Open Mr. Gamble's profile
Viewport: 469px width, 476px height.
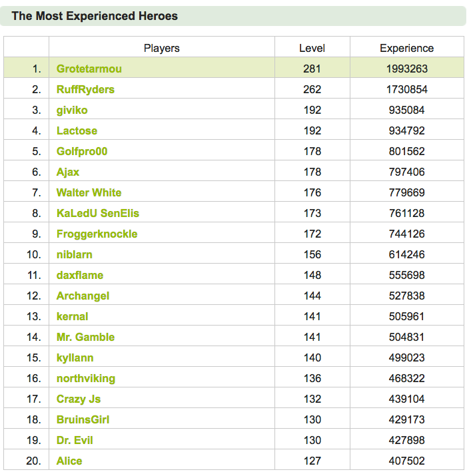[x=85, y=338]
